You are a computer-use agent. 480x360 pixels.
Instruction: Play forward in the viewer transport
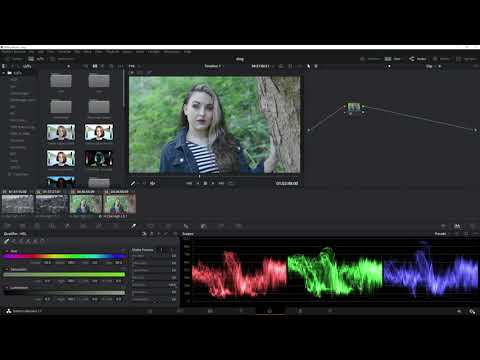(x=213, y=183)
